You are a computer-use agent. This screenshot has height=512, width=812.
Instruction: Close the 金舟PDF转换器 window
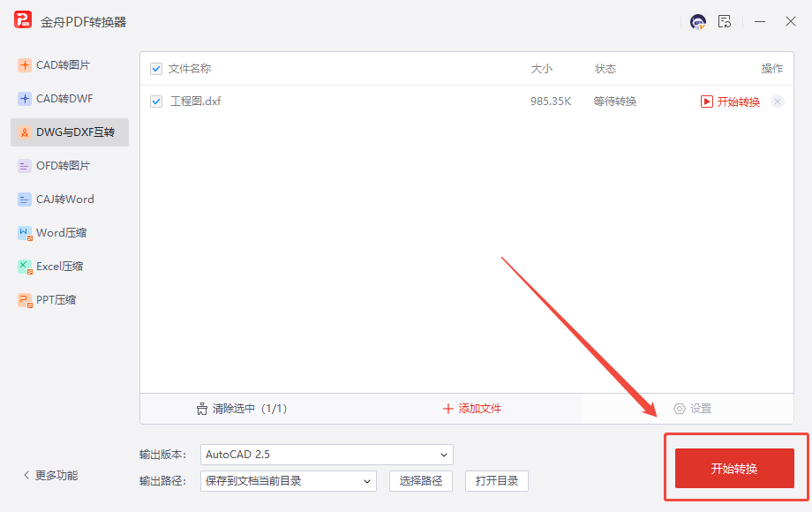pos(790,22)
